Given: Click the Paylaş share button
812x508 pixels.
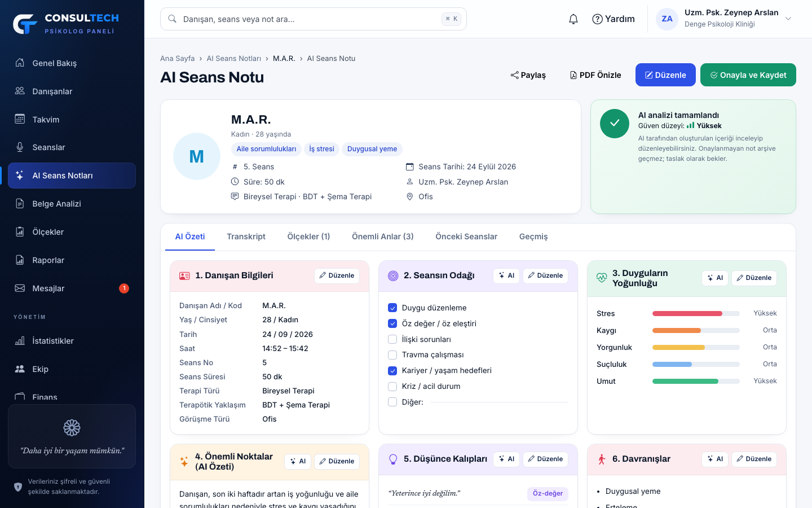Looking at the screenshot, I should 528,75.
